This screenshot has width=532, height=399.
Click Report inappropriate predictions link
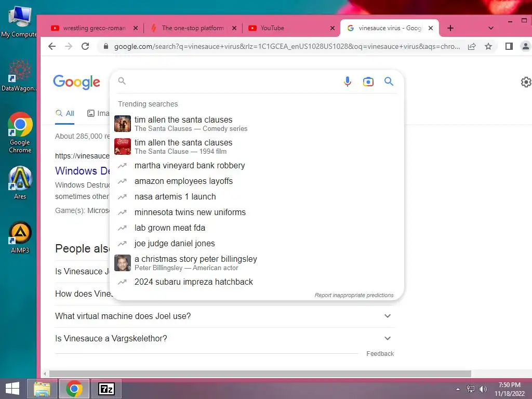(x=354, y=295)
